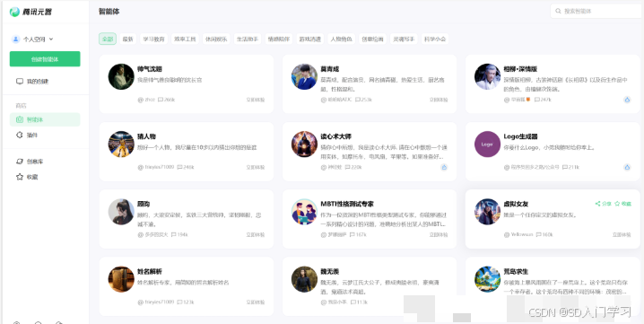Open the 猜人物 basketball avatar thumbnail

tap(121, 144)
